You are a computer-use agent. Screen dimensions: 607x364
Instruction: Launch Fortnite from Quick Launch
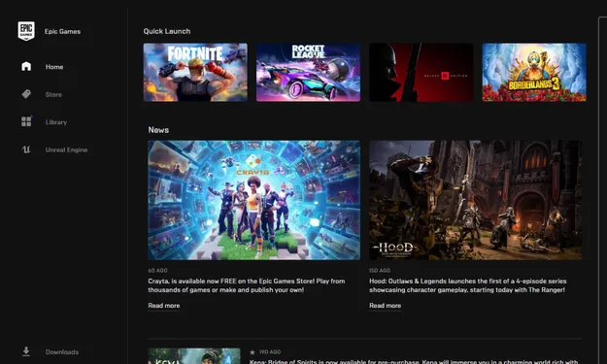point(195,73)
